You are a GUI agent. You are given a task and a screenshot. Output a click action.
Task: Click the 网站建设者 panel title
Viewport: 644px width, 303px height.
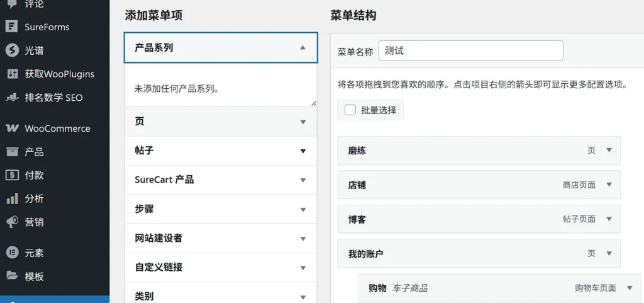[x=158, y=239]
